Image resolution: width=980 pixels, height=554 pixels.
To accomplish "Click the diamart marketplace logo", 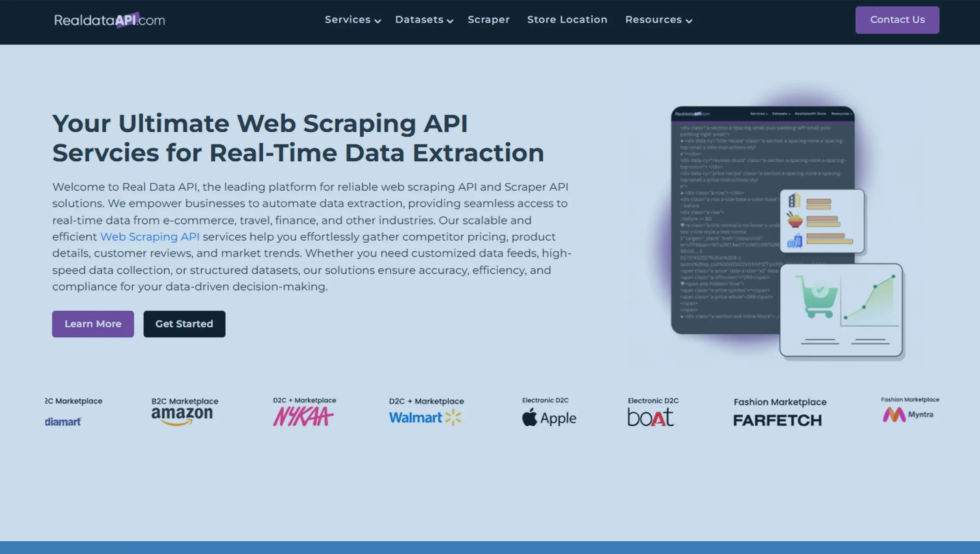I will coord(63,421).
